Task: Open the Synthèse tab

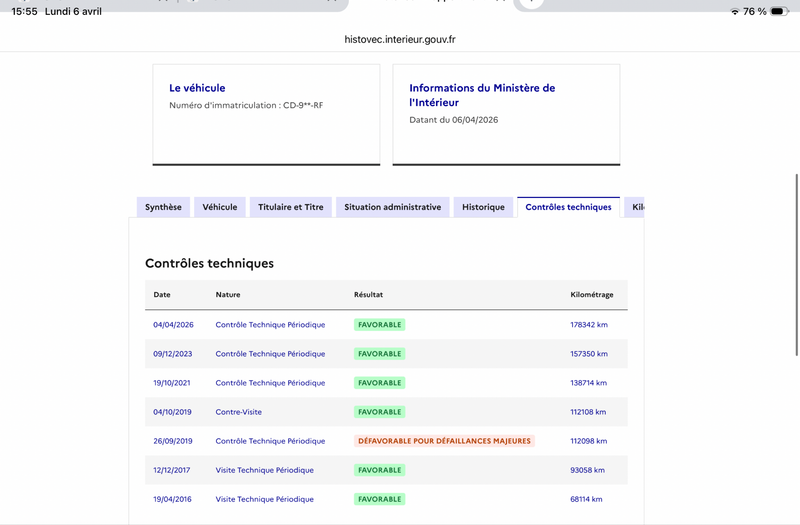Action: 163,207
